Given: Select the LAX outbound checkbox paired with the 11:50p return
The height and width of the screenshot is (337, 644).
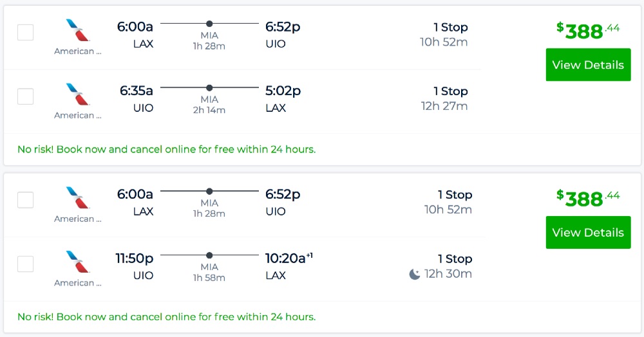Looking at the screenshot, I should [x=25, y=200].
